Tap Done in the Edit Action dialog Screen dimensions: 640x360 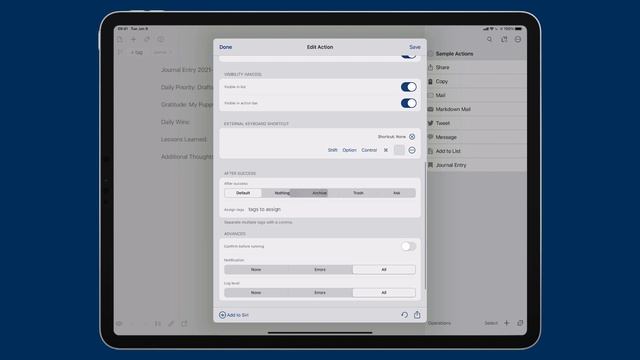pos(225,47)
